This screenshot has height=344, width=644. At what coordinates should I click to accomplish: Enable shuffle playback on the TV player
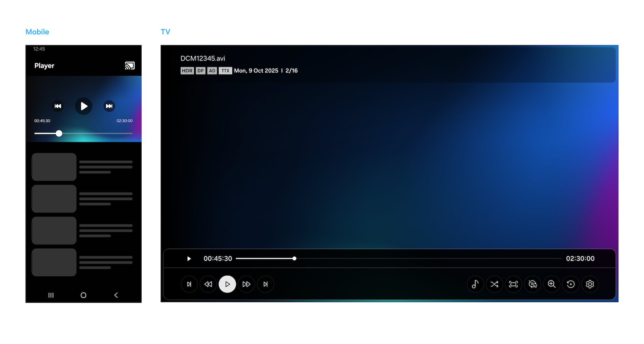tap(494, 284)
